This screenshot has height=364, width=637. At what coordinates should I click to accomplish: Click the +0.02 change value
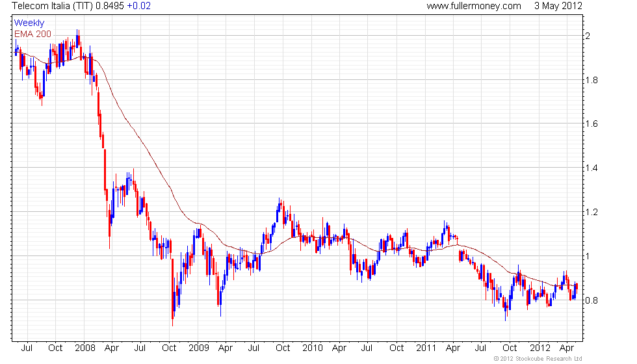[138, 6]
